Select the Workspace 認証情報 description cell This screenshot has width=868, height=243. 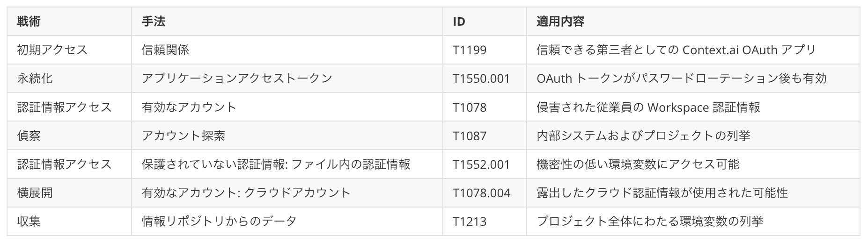click(x=648, y=107)
